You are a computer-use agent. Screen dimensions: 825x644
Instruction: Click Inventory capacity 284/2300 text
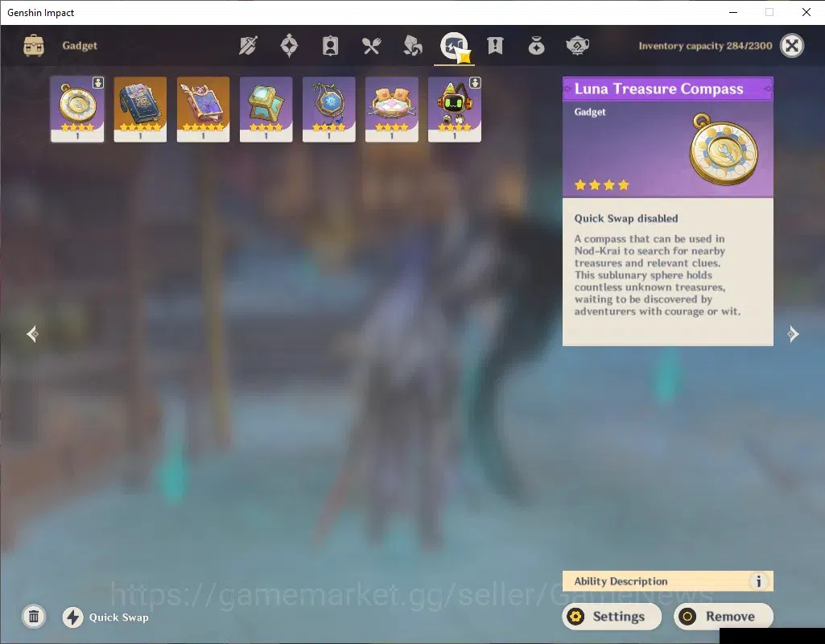705,46
